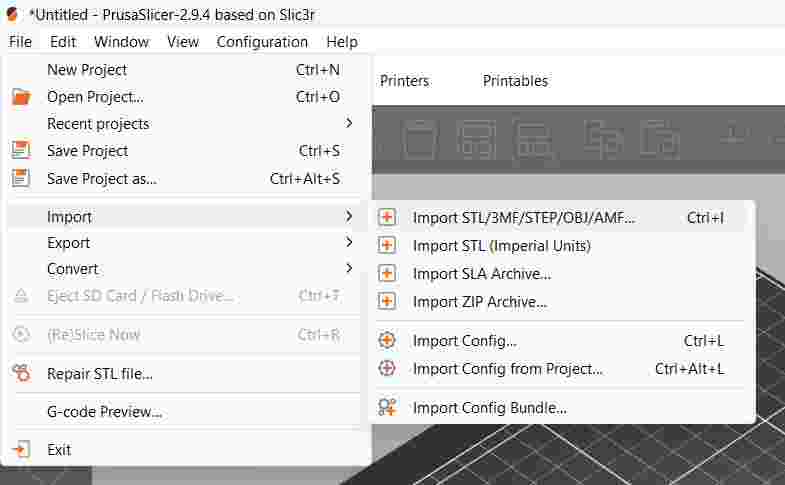Select Import STL (Imperial Units)
785x485 pixels.
click(501, 245)
